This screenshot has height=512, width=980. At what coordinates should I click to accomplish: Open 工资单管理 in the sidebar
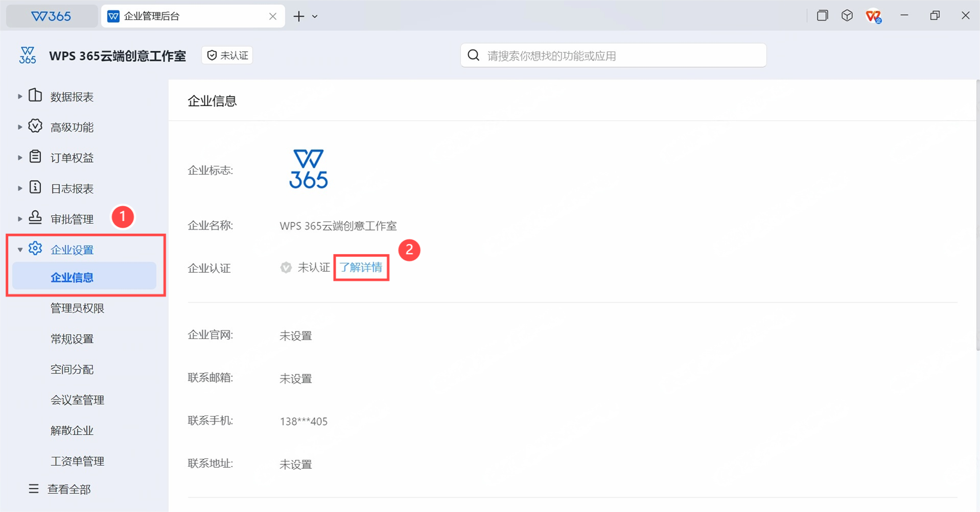point(77,461)
